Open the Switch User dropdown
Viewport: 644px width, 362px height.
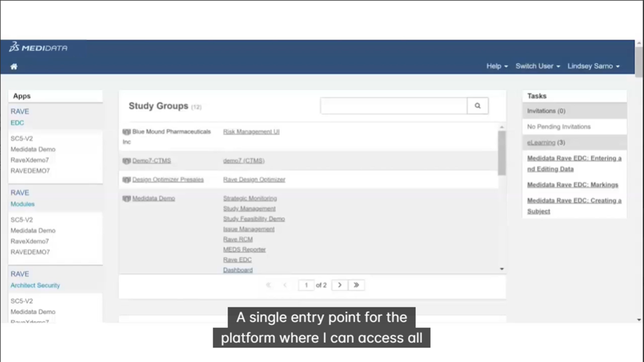[538, 66]
